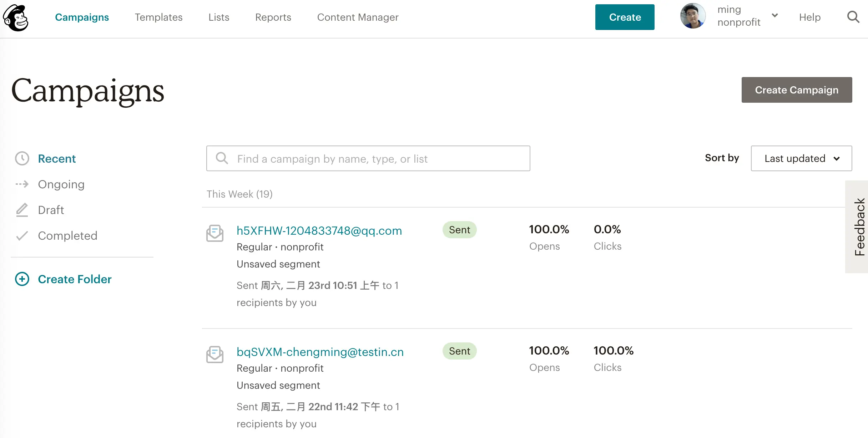
Task: Focus the Find a campaign search field
Action: (x=368, y=158)
